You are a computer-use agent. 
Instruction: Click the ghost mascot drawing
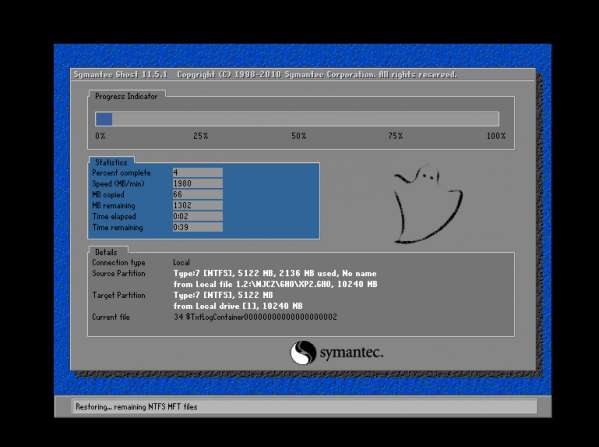[428, 204]
